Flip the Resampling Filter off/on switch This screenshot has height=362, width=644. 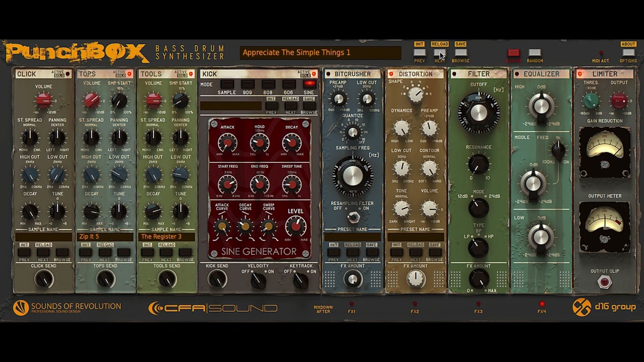(x=353, y=217)
